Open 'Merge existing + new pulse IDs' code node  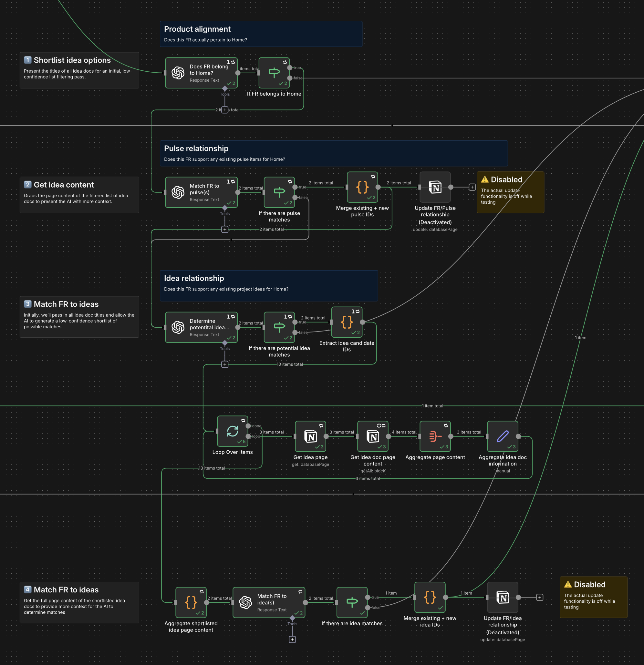362,187
